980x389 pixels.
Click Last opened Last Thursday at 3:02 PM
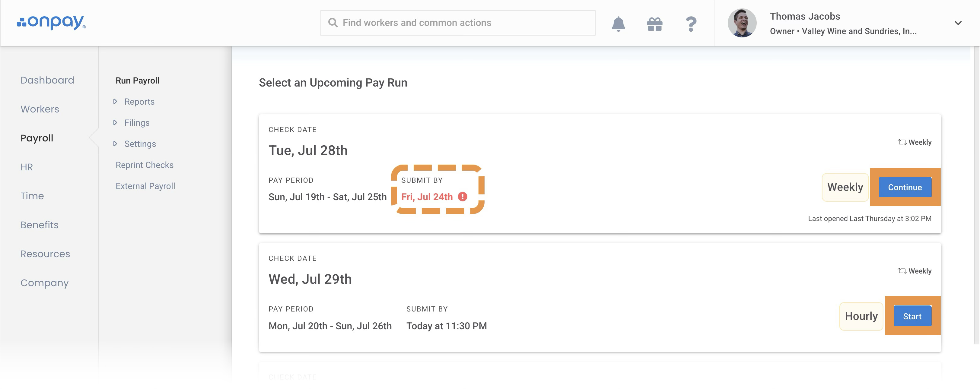(870, 219)
